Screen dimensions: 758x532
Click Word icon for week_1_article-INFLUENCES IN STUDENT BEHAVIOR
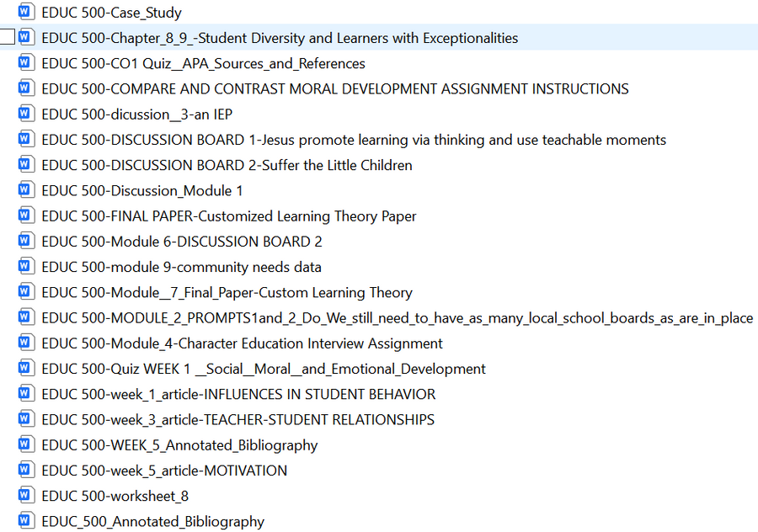[x=26, y=393]
